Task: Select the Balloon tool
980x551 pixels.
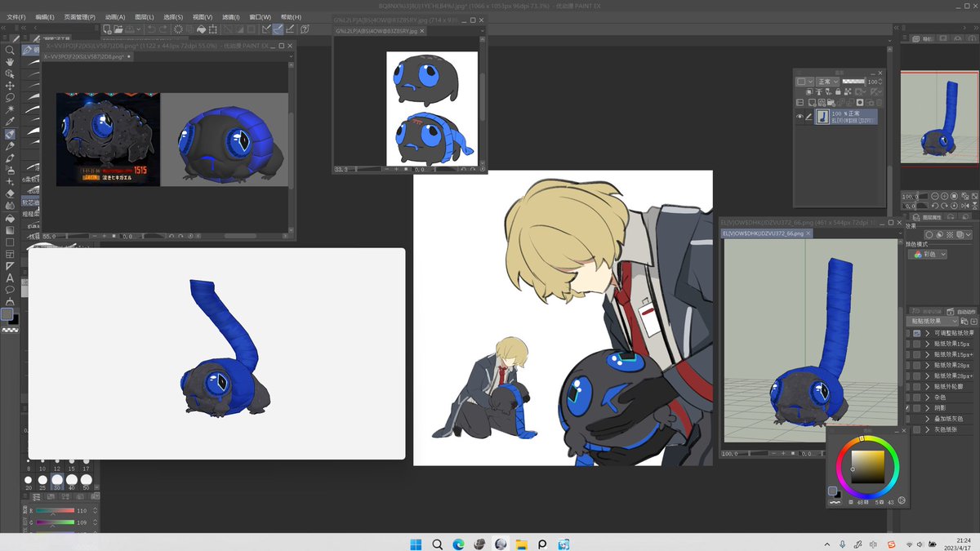Action: click(10, 290)
